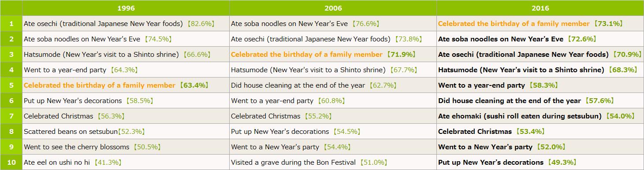
Task: Click 2016 'Put up New Year's decorations' entry
Action: click(507, 162)
